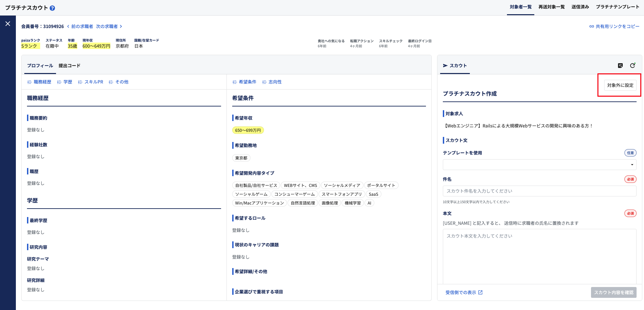Open the 再送対象一覧 tab
644x310 pixels.
coord(552,7)
